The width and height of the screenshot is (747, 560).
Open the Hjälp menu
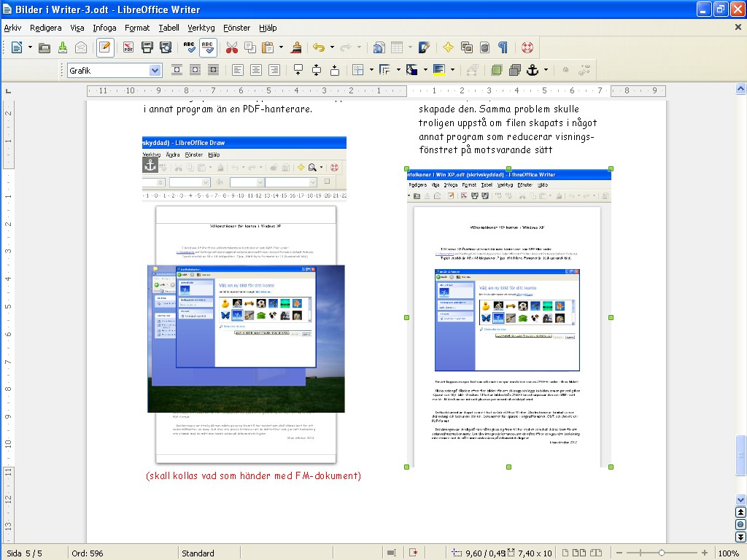(268, 28)
